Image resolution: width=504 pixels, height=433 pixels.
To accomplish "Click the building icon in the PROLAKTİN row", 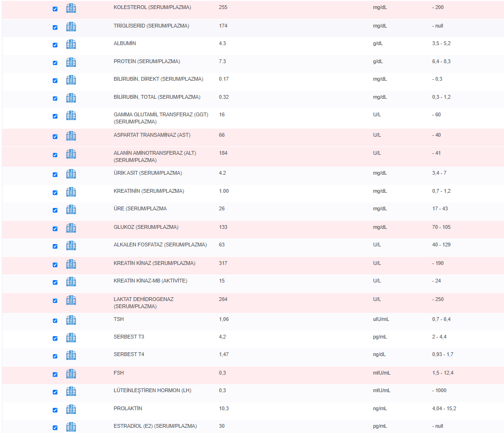I will coord(71,410).
